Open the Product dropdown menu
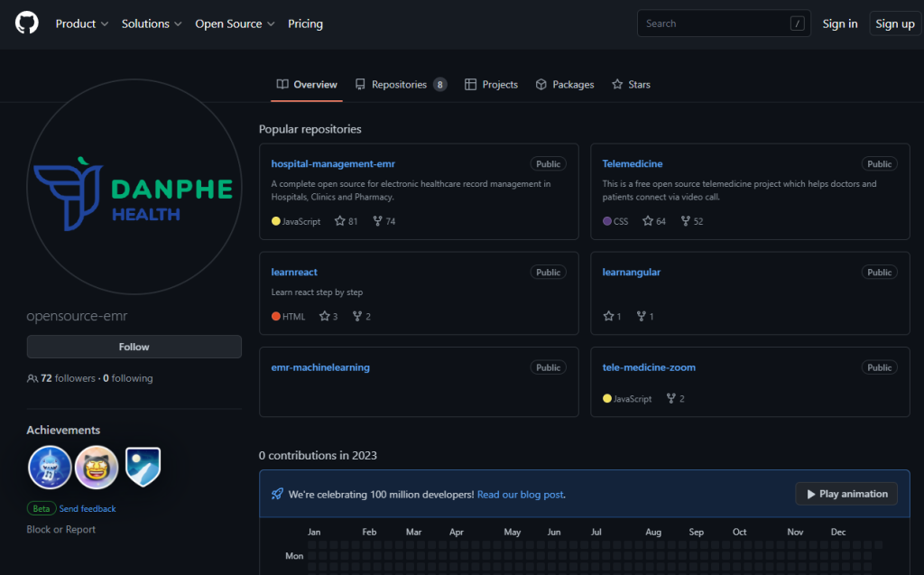 pos(81,23)
